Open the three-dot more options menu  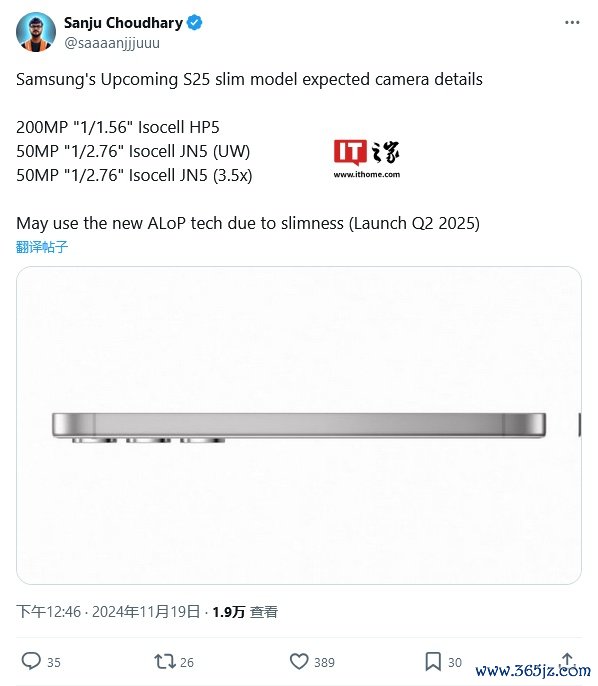(572, 22)
